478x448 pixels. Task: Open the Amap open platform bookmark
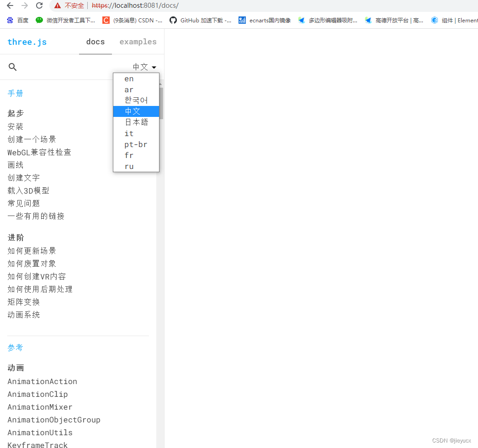pos(394,21)
